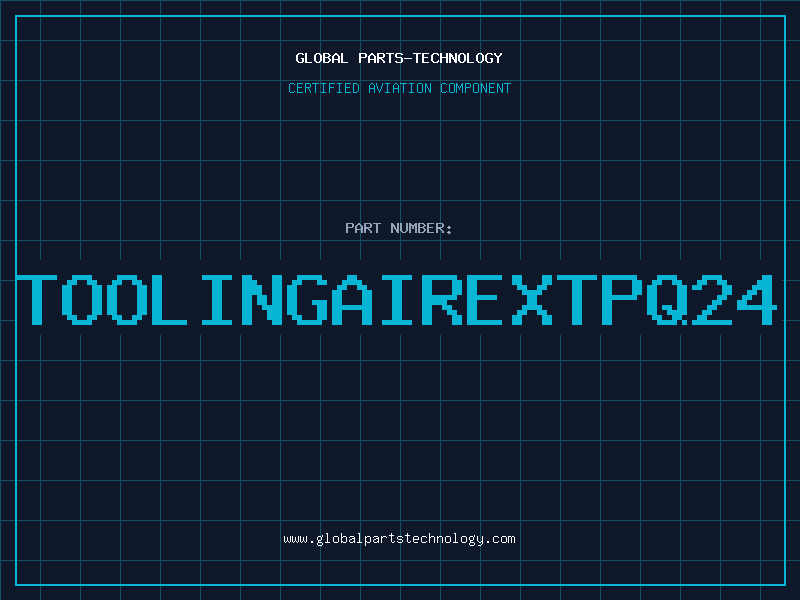Open the www.globalpartstechnology.com link
The image size is (800, 600).
pos(399,539)
